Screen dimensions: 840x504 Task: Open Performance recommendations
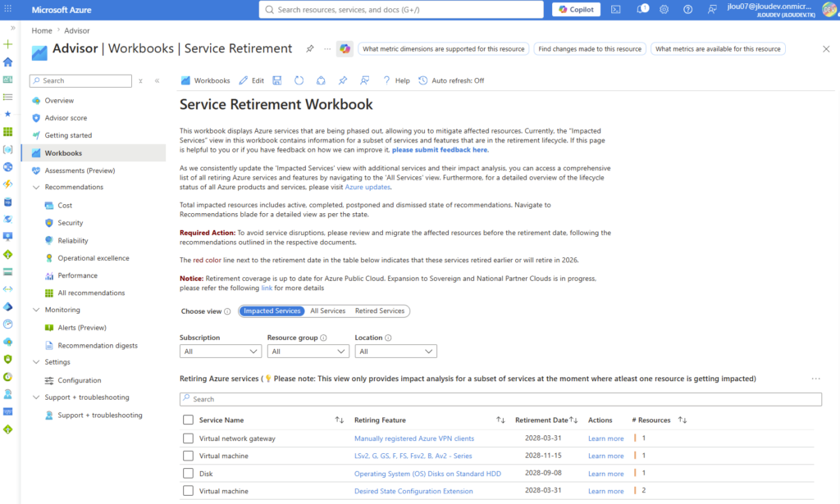(78, 275)
